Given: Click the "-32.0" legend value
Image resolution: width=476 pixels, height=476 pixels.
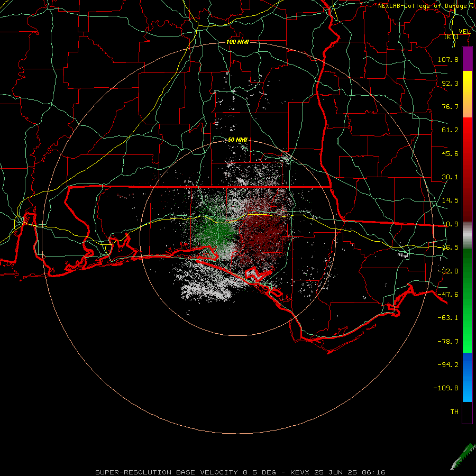Looking at the screenshot, I should click(x=448, y=271).
